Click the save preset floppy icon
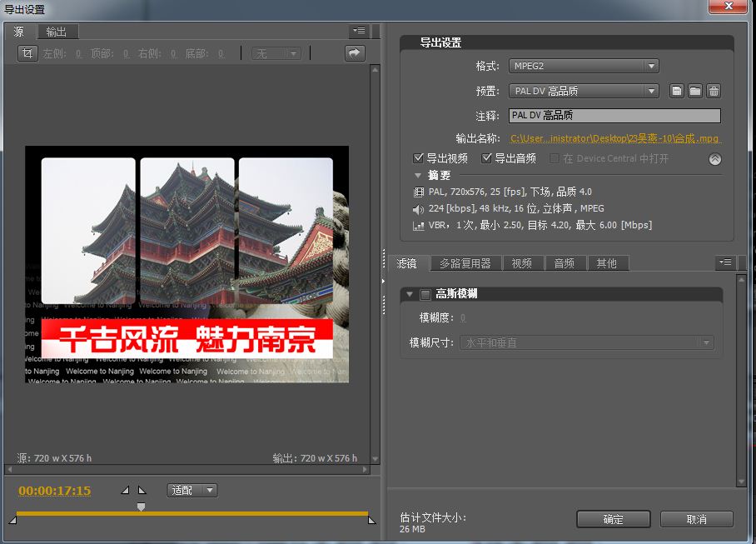Screen dimensions: 756x544 677,91
